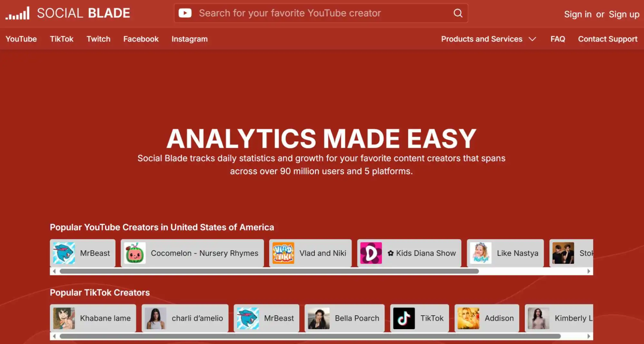Screen dimensions: 644x344
Task: Open the FAQ page
Action: (x=557, y=39)
